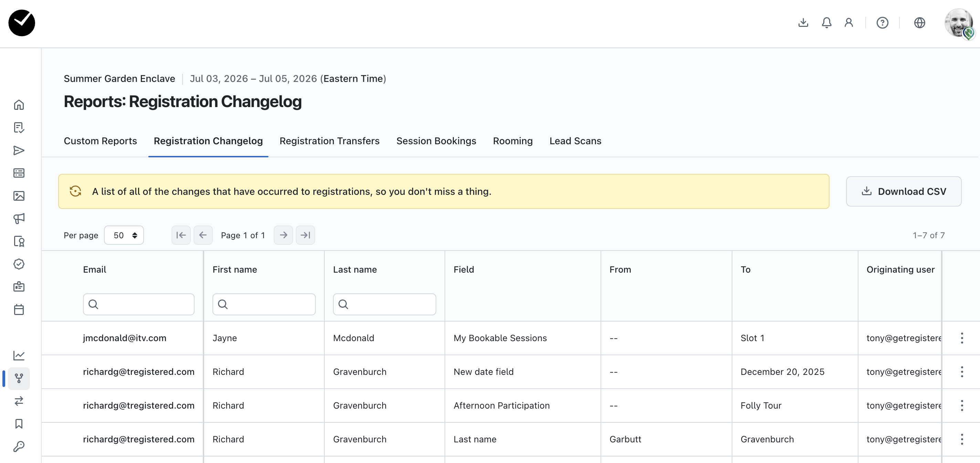The width and height of the screenshot is (980, 463).
Task: Open the analytics chart sidebar icon
Action: (19, 355)
